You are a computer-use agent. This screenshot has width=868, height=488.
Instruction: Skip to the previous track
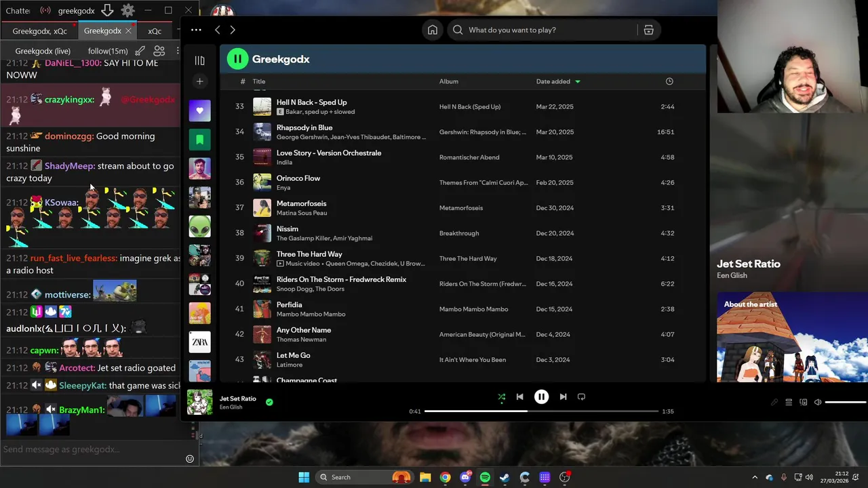[519, 397]
